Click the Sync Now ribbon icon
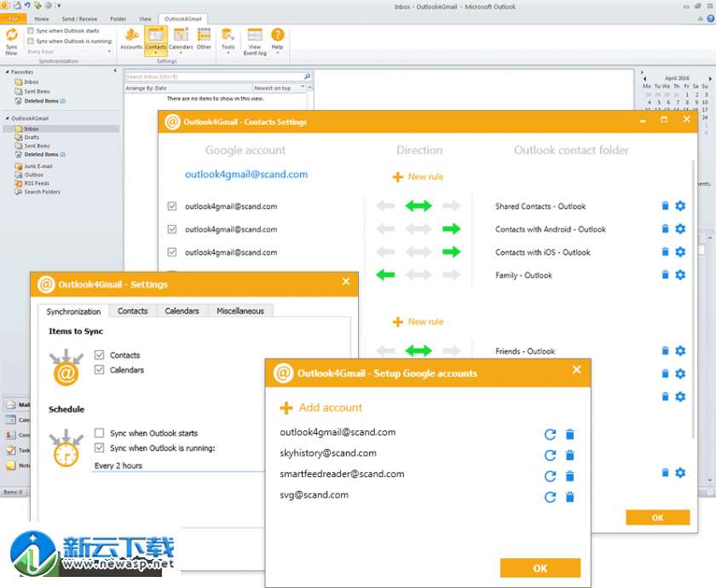Image resolution: width=716 pixels, height=588 pixels. click(11, 40)
